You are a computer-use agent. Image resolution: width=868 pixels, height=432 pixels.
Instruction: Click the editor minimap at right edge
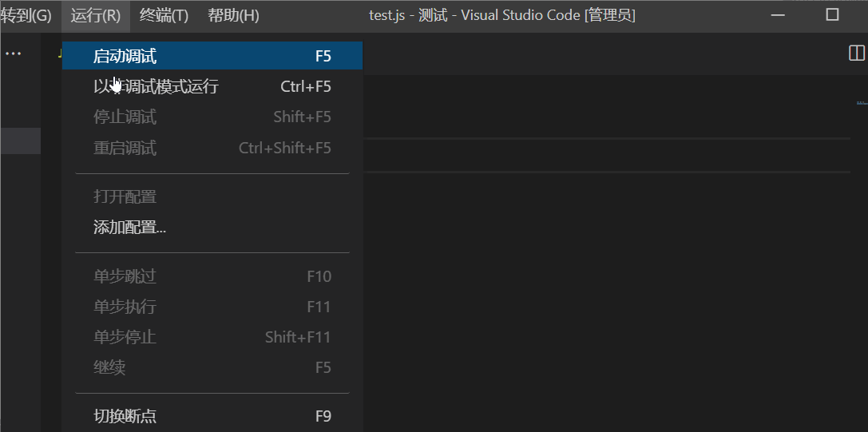[861, 104]
